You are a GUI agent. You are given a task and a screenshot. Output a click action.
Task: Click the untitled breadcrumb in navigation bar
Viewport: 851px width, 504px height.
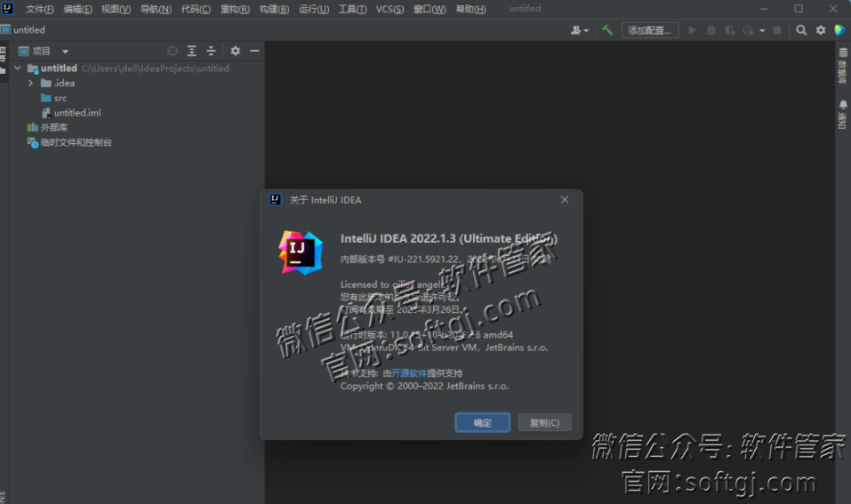23,30
